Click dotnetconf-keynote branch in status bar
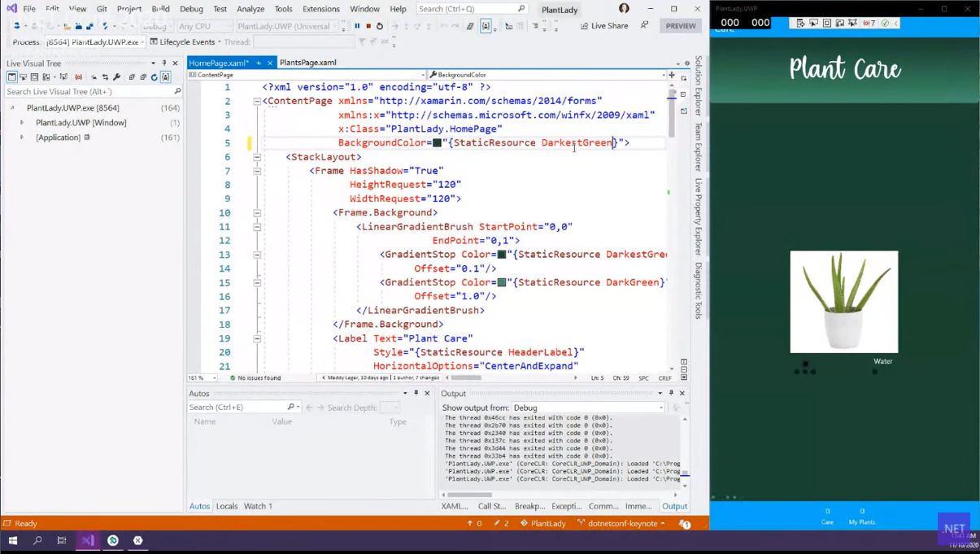Viewport: 980px width, 554px height. click(x=621, y=524)
